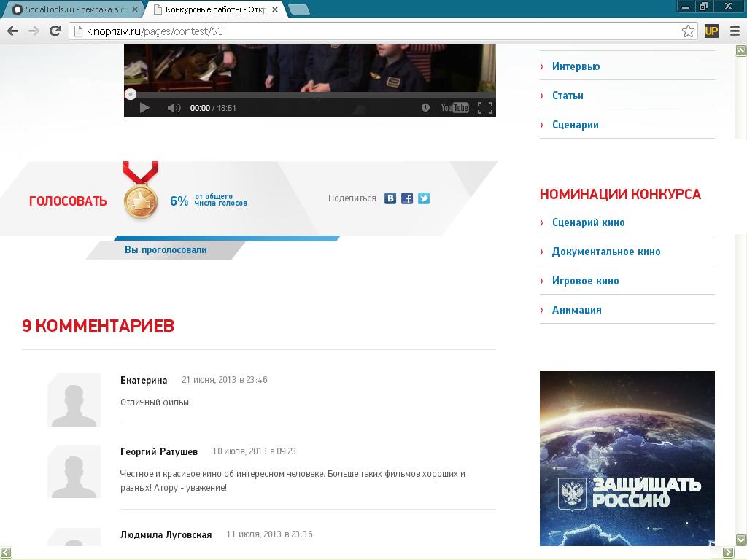
Task: Restore the browser window size
Action: (704, 6)
